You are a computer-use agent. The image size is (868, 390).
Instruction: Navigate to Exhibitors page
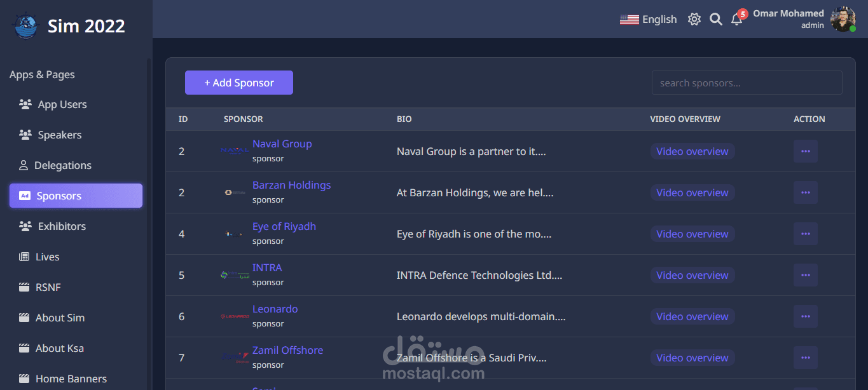(x=76, y=226)
